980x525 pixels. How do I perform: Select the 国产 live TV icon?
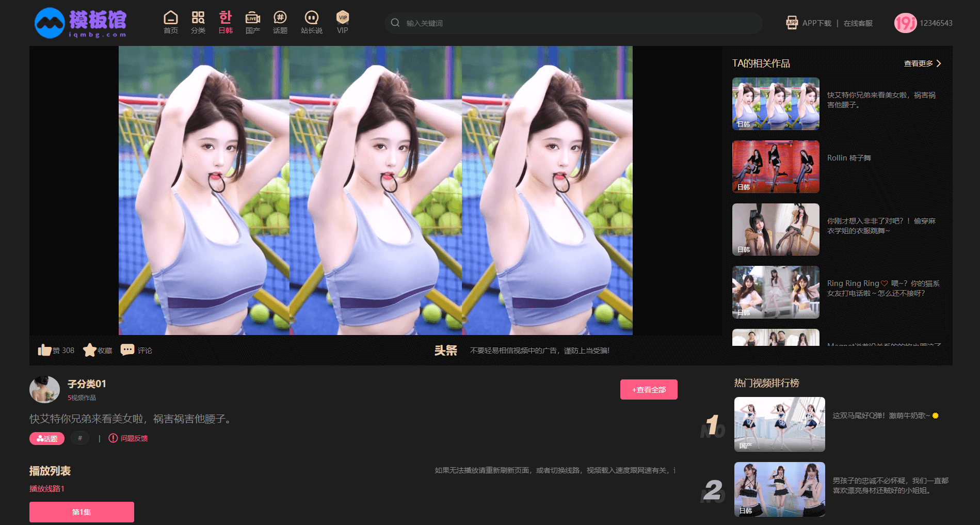click(252, 18)
